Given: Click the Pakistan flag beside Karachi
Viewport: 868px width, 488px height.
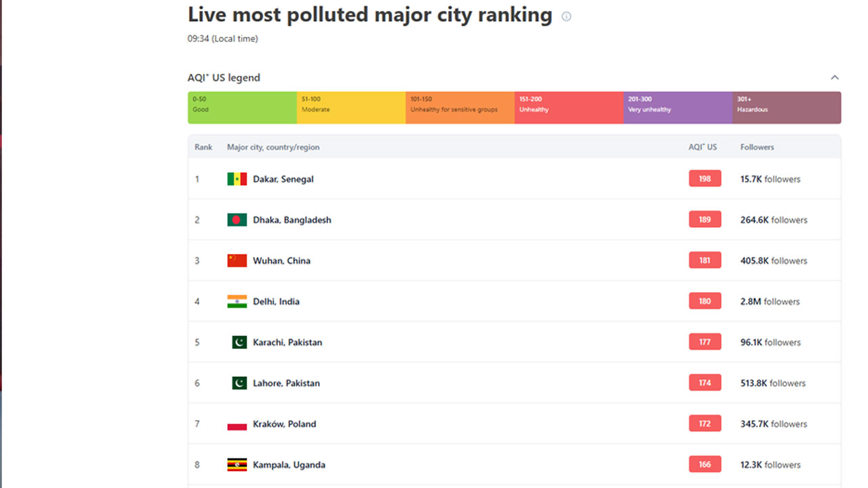Looking at the screenshot, I should (x=239, y=342).
